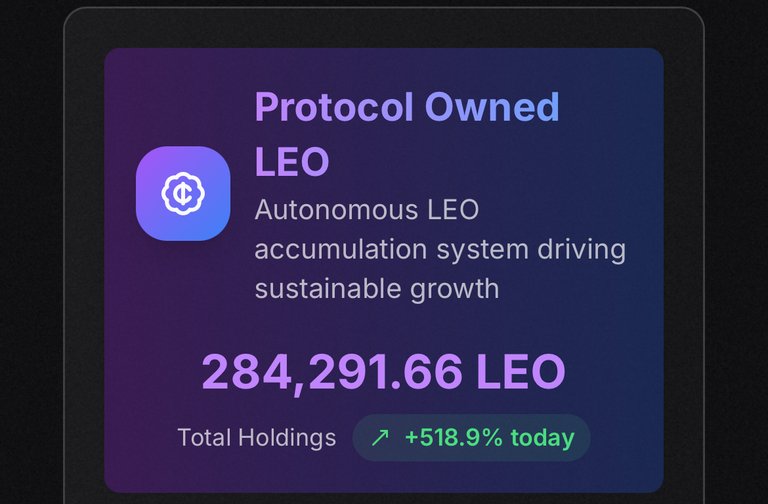
Task: Click the white flower emblem inside logo
Action: click(183, 193)
